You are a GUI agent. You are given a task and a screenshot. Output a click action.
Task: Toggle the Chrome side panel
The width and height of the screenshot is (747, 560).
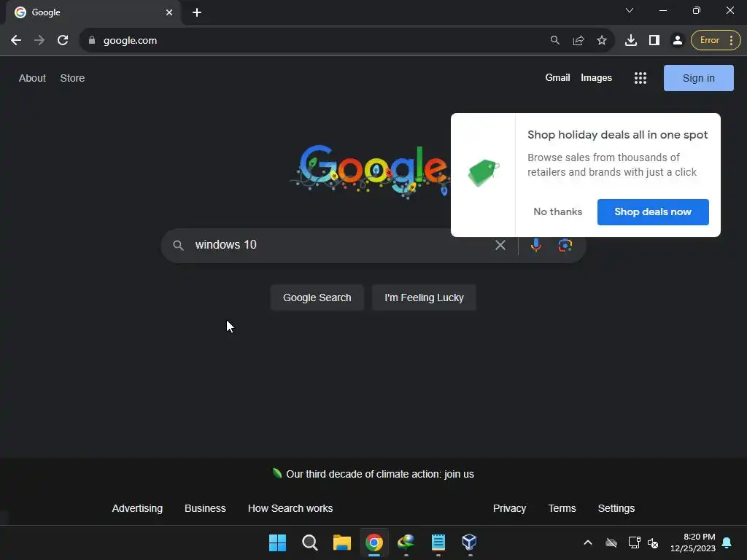pyautogui.click(x=654, y=41)
